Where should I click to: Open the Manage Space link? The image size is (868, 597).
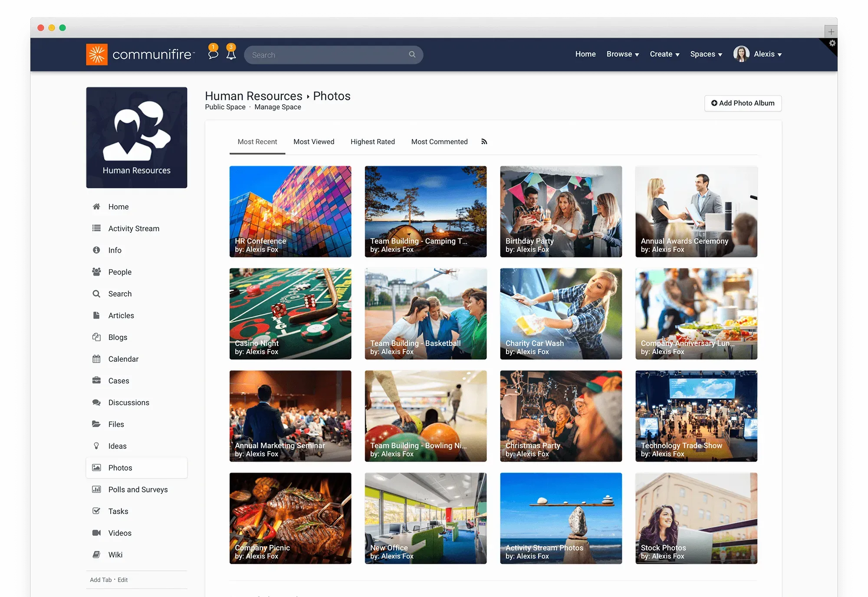278,107
